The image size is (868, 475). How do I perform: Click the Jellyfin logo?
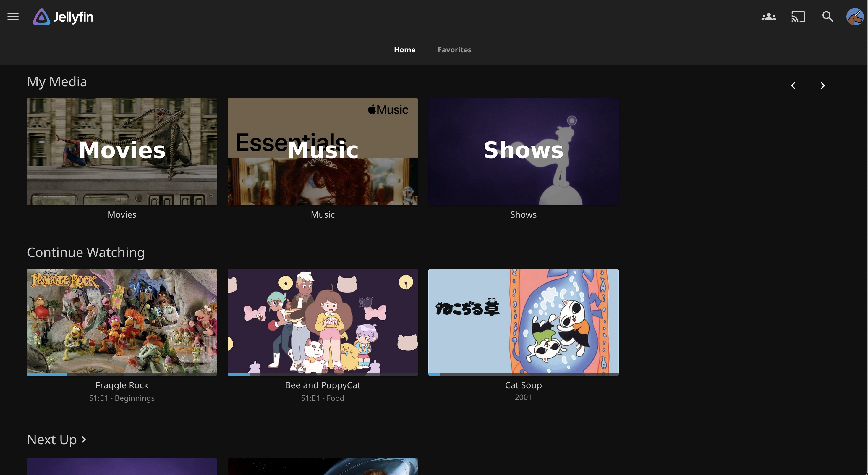pos(63,17)
